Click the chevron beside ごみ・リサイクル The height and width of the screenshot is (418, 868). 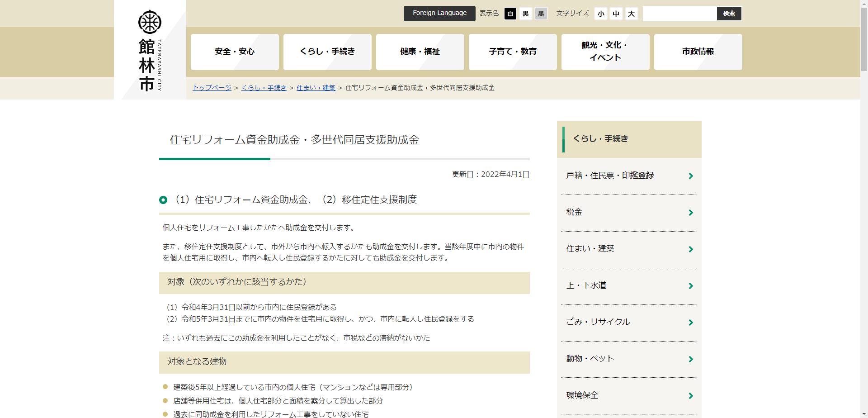tap(691, 323)
